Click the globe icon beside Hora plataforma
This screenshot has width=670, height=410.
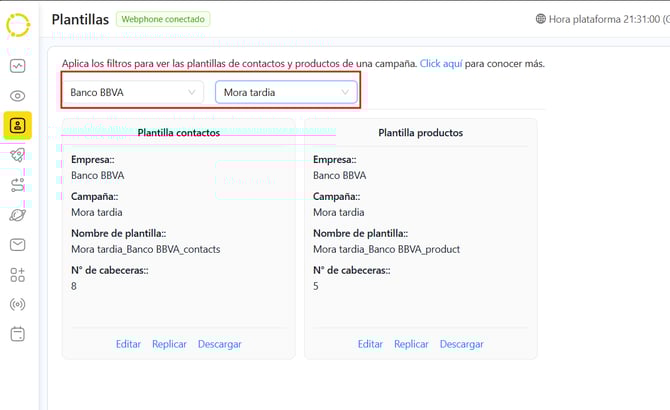(x=541, y=19)
